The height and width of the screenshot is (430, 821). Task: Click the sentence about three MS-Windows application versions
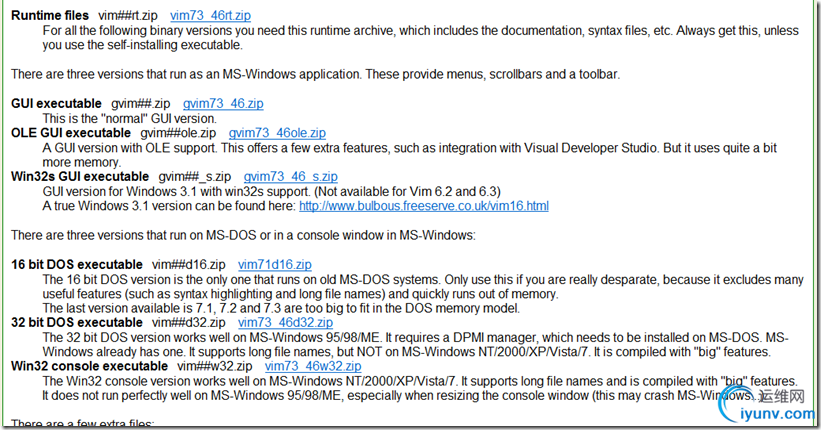click(x=315, y=74)
